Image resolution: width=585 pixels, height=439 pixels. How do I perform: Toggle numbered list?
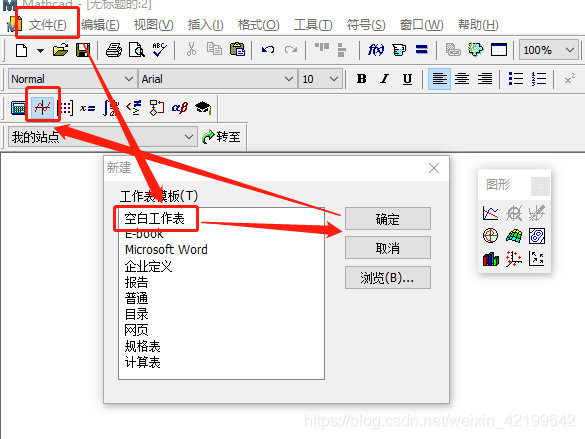click(539, 79)
